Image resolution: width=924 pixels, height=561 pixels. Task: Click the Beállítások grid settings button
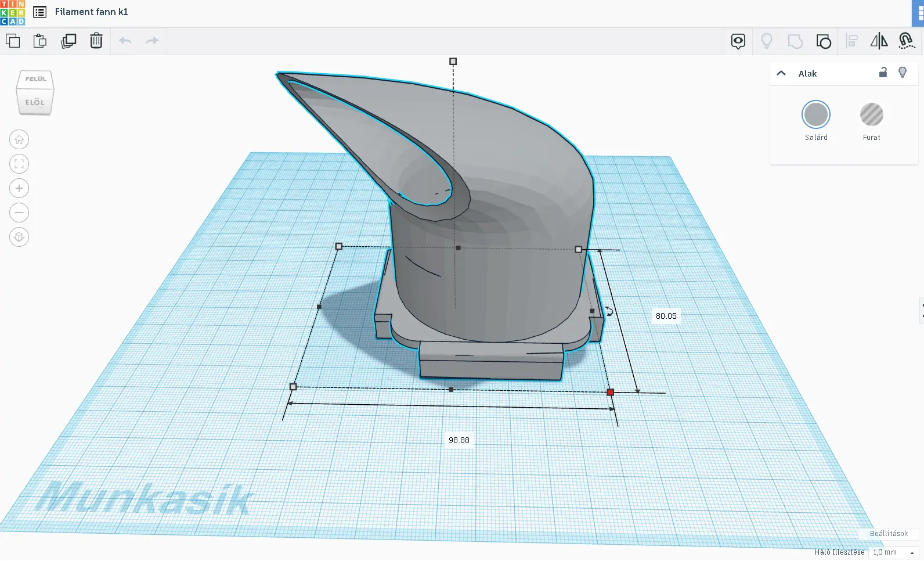pos(889,534)
